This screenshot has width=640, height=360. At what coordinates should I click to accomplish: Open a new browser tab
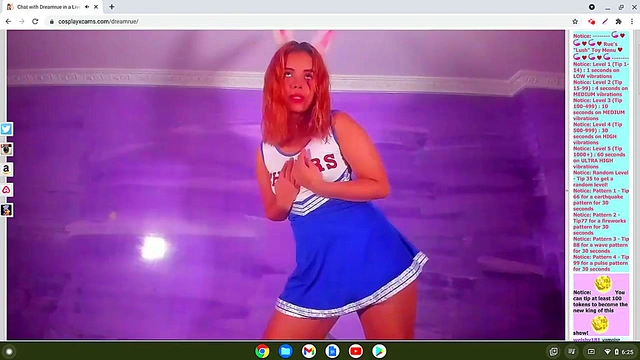pos(111,7)
